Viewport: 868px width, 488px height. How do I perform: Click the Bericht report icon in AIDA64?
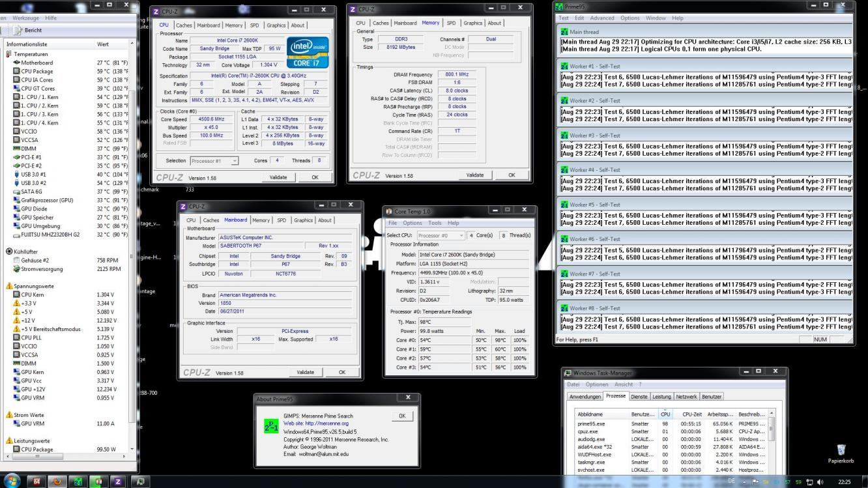pos(18,31)
